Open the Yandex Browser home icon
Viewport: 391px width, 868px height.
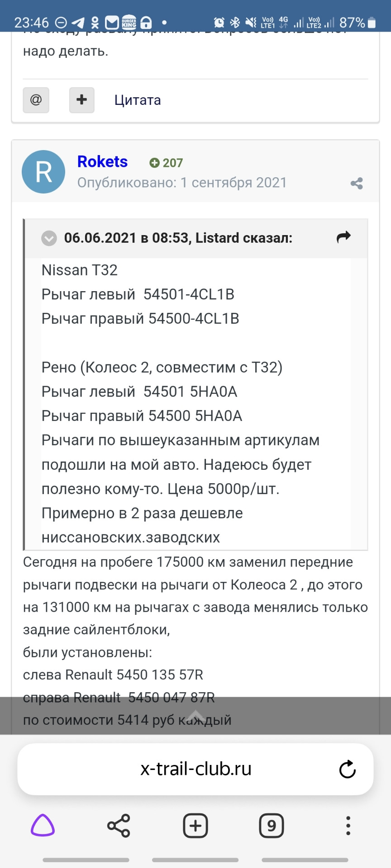click(43, 826)
